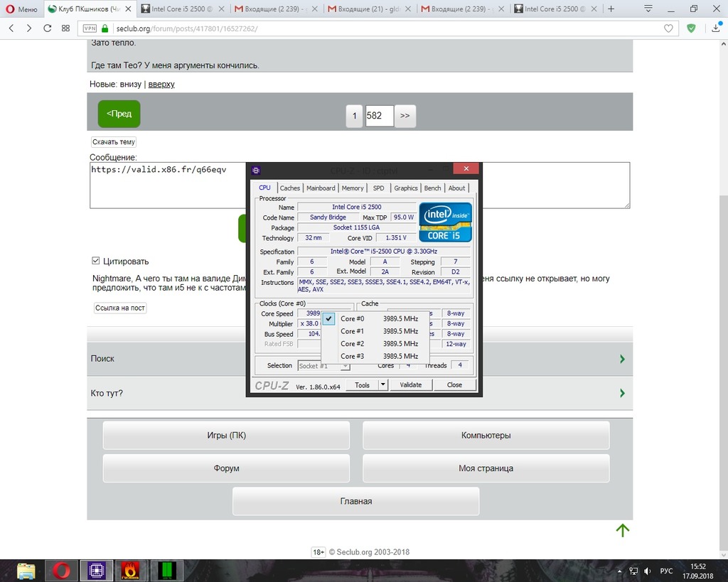Screen dimensions: 728x582
Task: Click the Intel Core i5 logo in CPU-Z
Action: point(445,222)
